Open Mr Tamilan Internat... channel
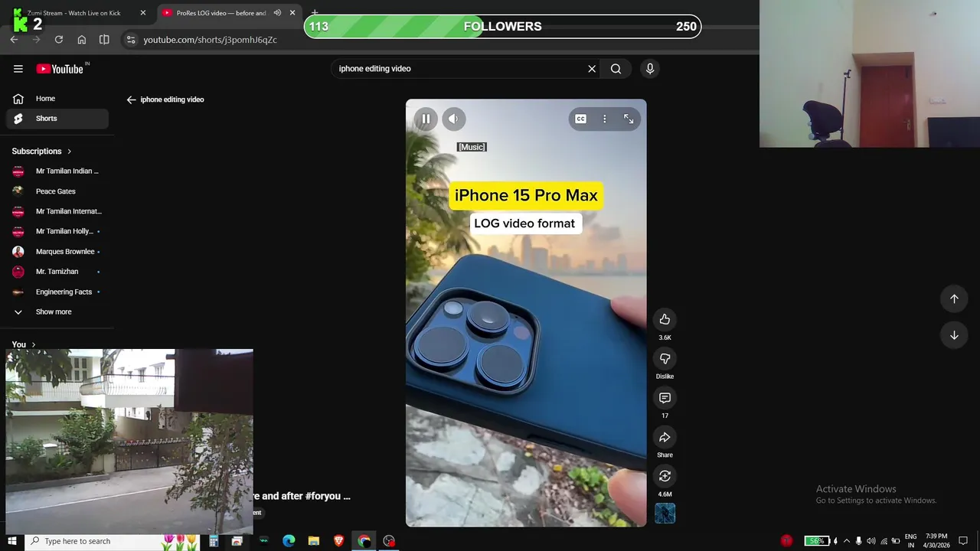The width and height of the screenshot is (980, 551). 57,211
